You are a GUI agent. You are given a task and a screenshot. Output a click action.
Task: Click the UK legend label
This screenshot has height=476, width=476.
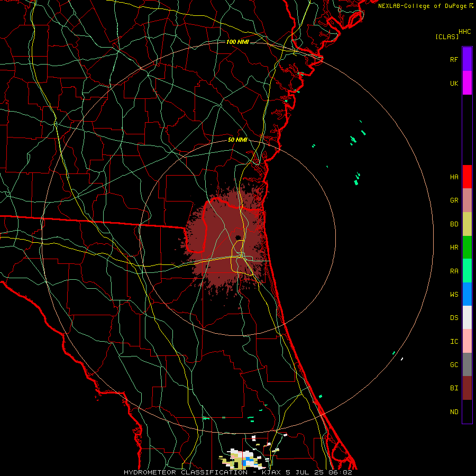454,83
